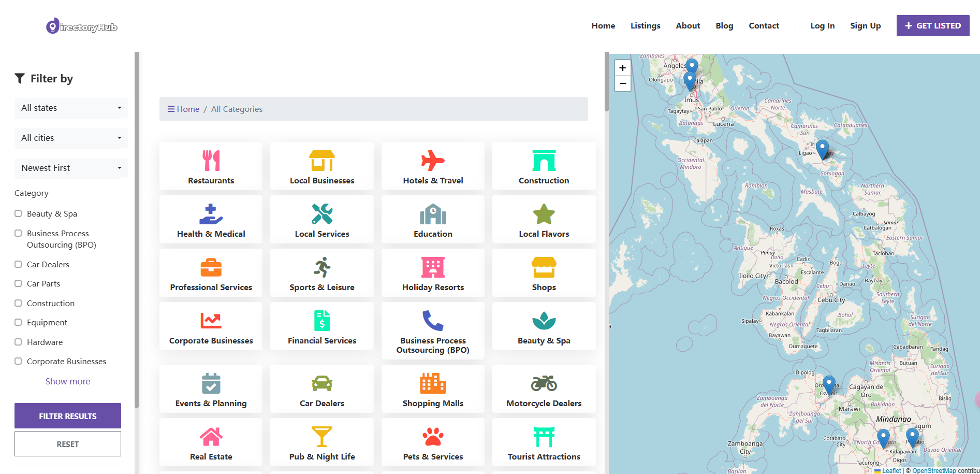Open the Newest First sort dropdown
Screen dimensions: 980x474
[71, 168]
